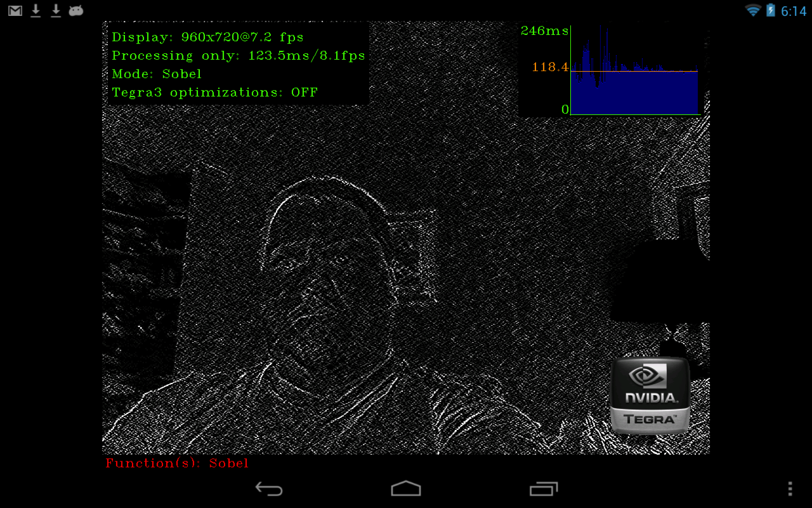Tap the NVIDIA Tegra logo badge
Screen dimensions: 812x508
(650, 395)
